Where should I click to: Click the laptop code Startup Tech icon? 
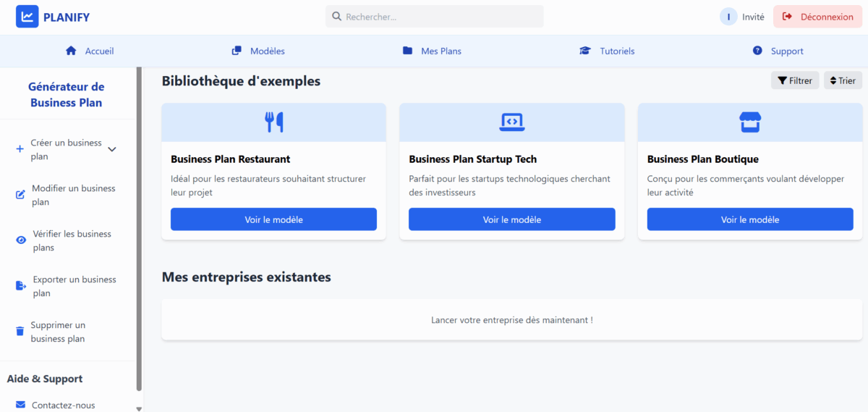click(512, 122)
